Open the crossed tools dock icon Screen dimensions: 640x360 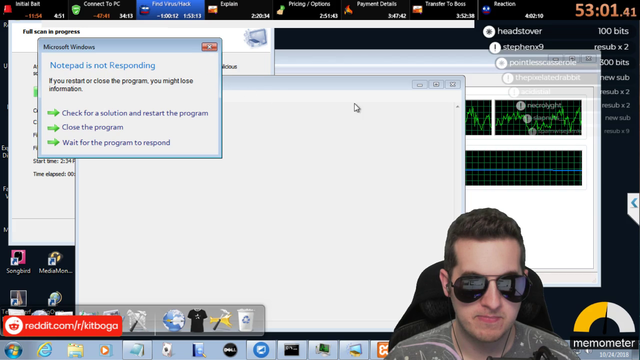(137, 320)
